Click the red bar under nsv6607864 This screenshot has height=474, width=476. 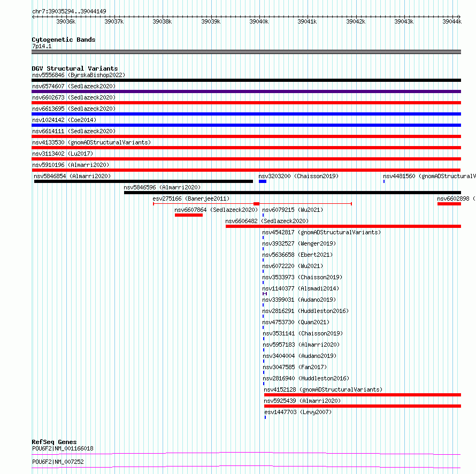pos(189,215)
